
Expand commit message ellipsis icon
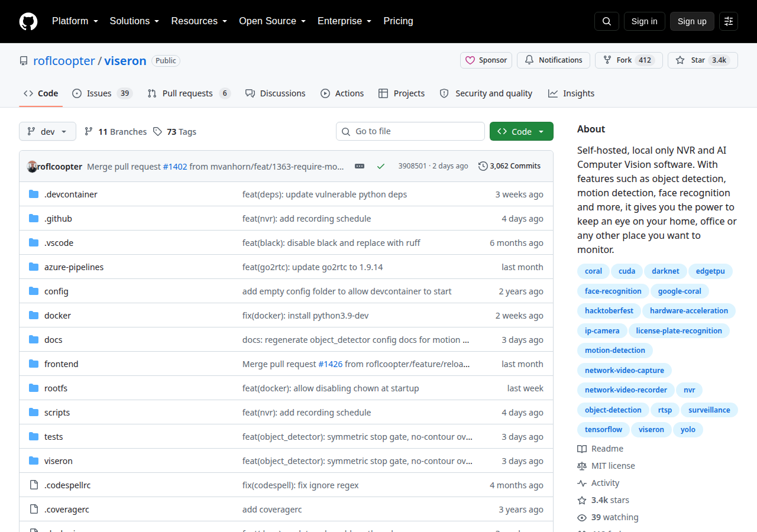click(360, 166)
